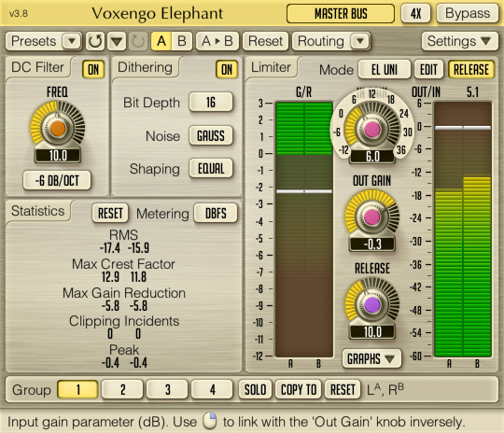Open the undo history dropdown arrow

[117, 41]
